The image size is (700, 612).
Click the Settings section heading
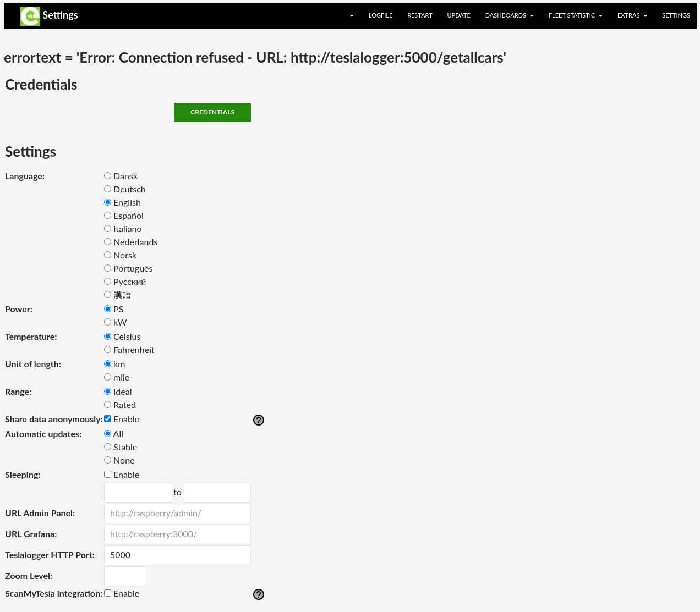30,152
